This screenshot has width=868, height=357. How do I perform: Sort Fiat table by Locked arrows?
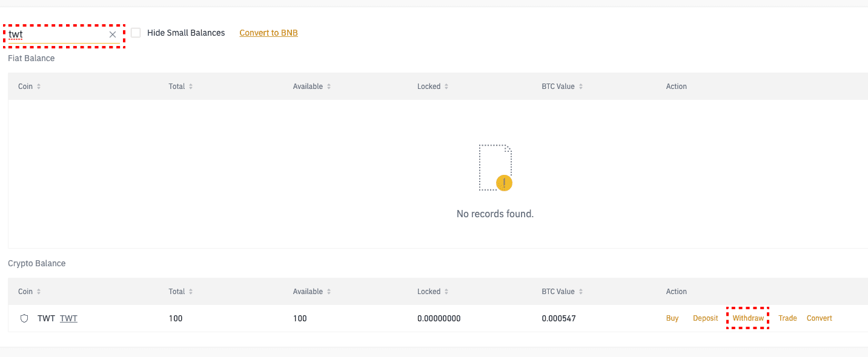click(446, 87)
